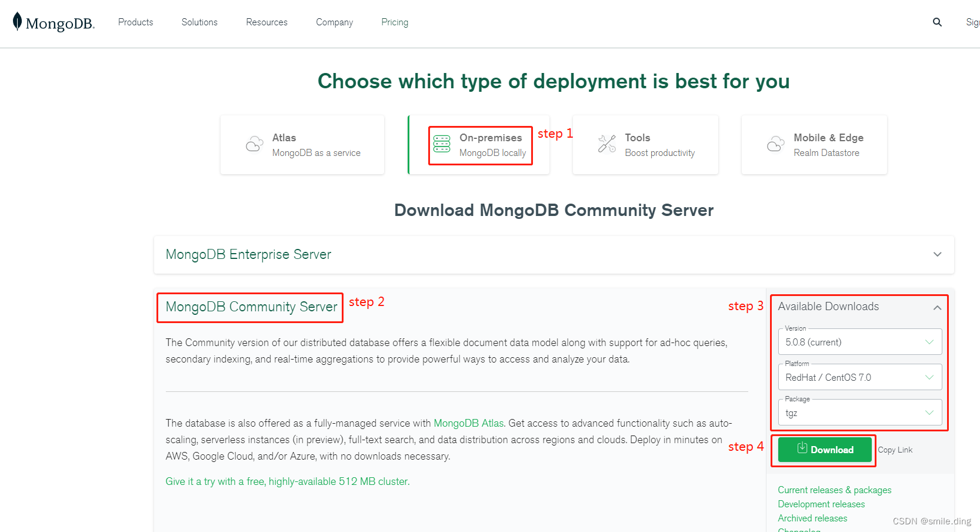Click the Available Downloads title text

[828, 307]
